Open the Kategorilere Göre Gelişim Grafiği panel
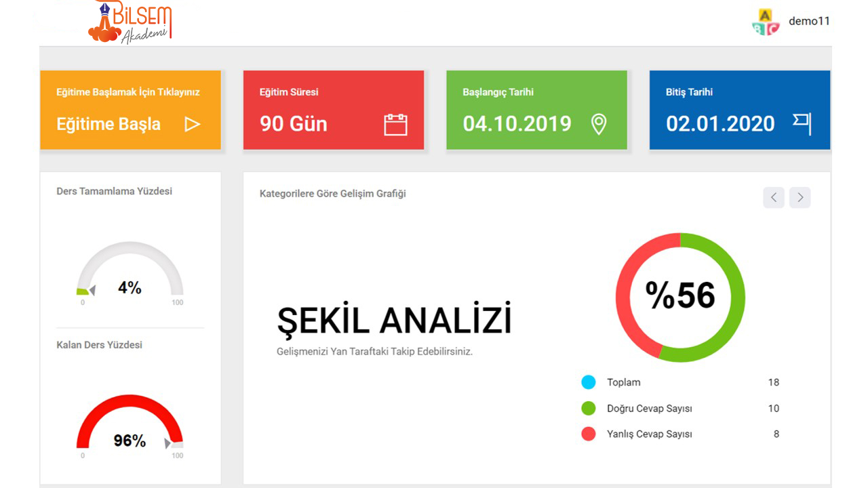868x488 pixels. [332, 194]
